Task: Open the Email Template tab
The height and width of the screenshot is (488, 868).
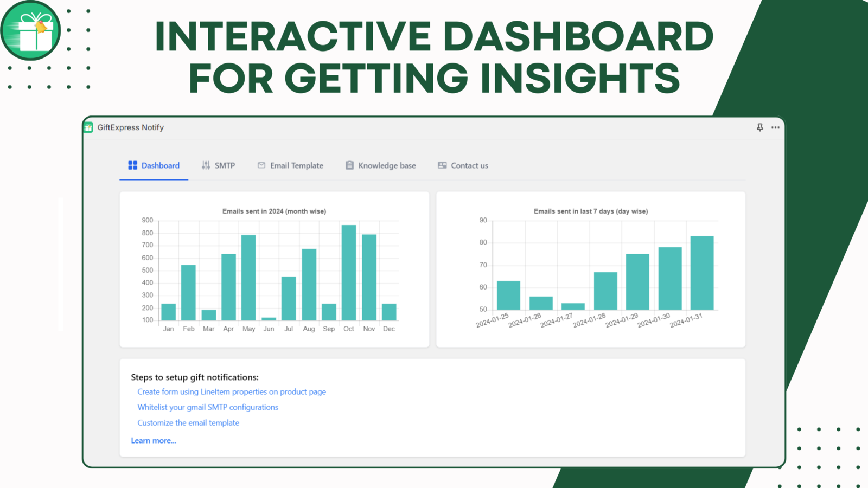Action: (x=297, y=165)
